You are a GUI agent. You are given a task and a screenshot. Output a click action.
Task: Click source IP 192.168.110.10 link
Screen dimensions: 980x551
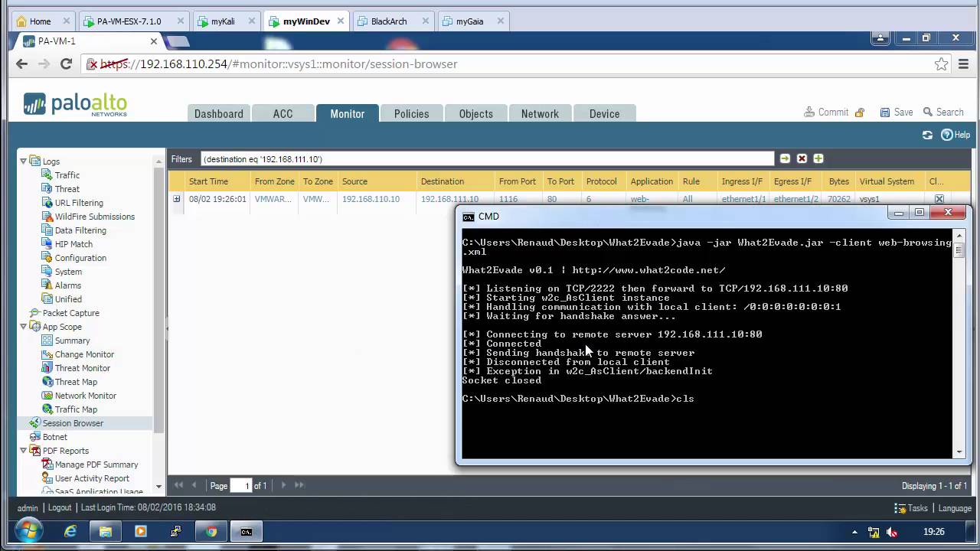[x=371, y=199]
